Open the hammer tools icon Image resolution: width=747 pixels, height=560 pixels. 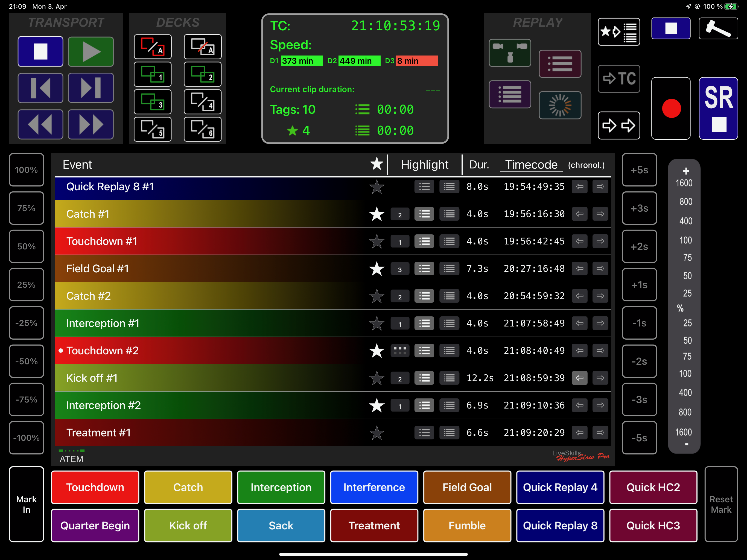point(718,28)
